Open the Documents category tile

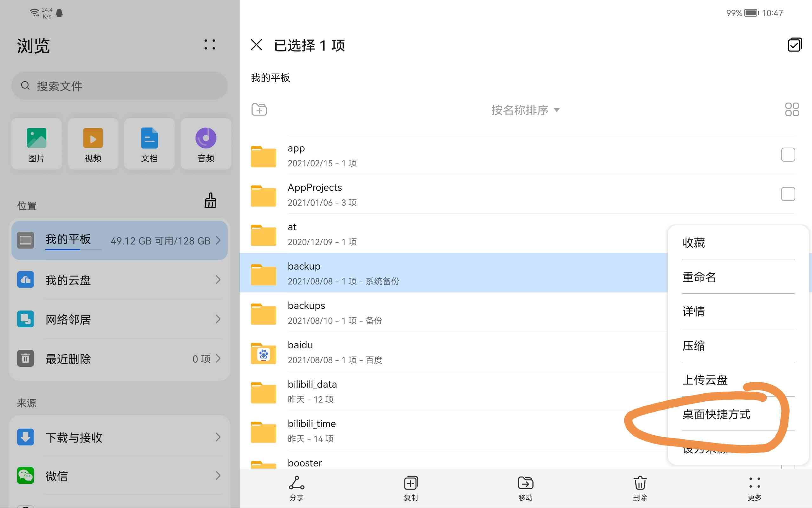[x=149, y=144]
